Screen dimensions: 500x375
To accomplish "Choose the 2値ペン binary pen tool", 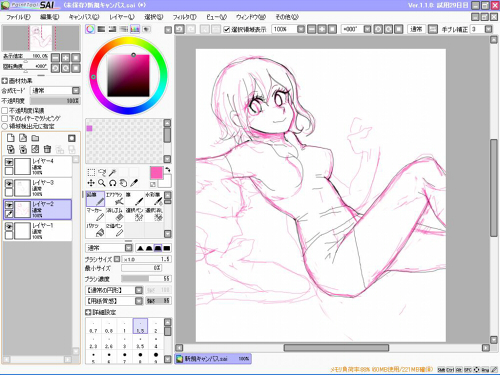I will [x=115, y=230].
